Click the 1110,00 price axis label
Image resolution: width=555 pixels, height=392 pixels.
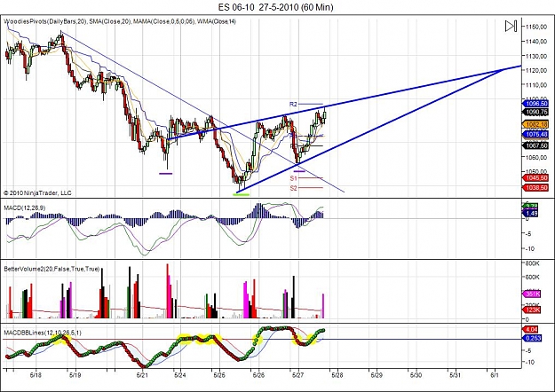pos(536,85)
